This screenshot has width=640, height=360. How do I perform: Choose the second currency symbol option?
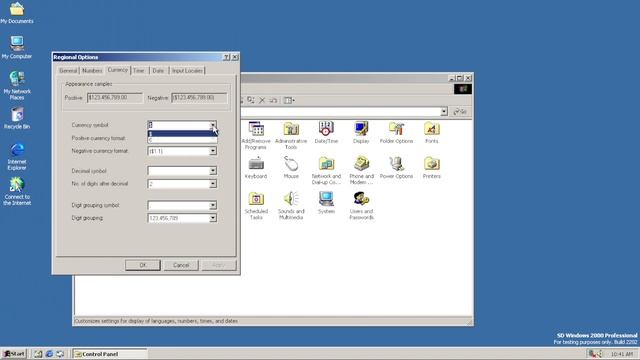[182, 140]
